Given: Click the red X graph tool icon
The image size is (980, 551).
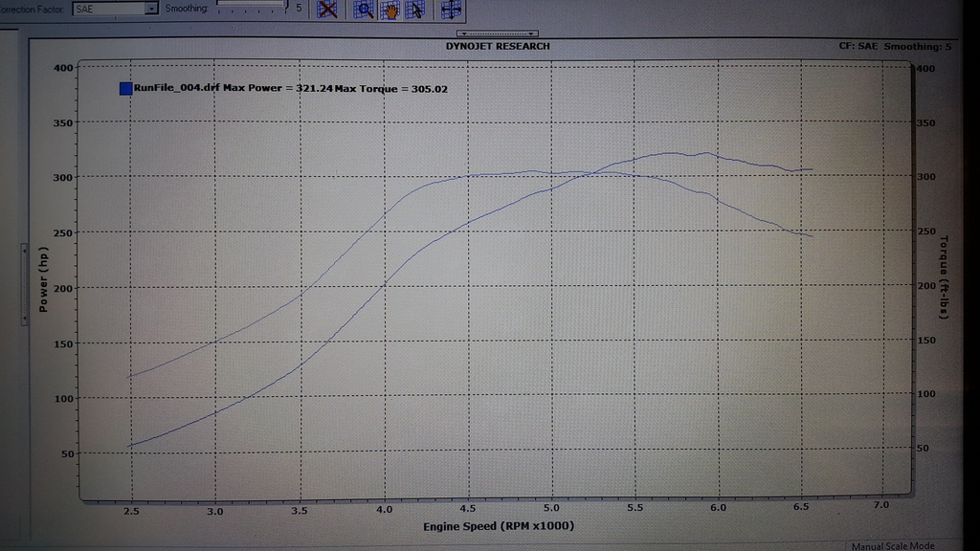Looking at the screenshot, I should click(x=327, y=9).
